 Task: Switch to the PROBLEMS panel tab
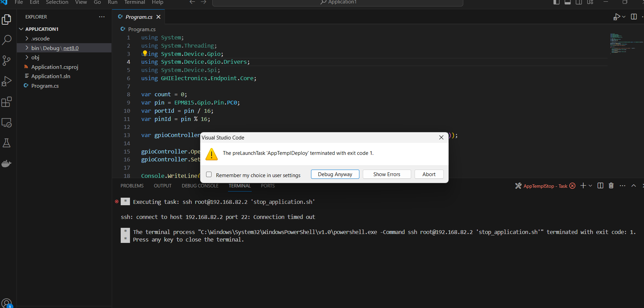[132, 186]
